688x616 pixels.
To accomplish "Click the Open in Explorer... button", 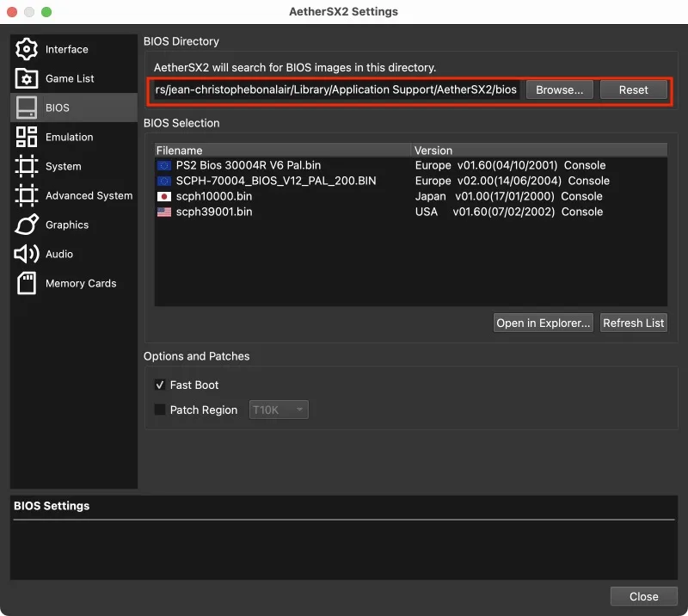I will tap(544, 323).
